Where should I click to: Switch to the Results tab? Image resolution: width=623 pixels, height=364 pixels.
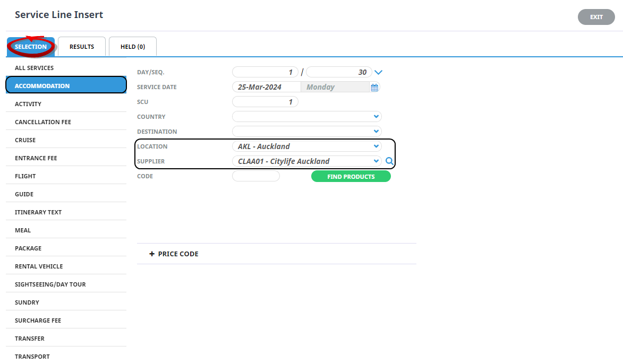(82, 47)
